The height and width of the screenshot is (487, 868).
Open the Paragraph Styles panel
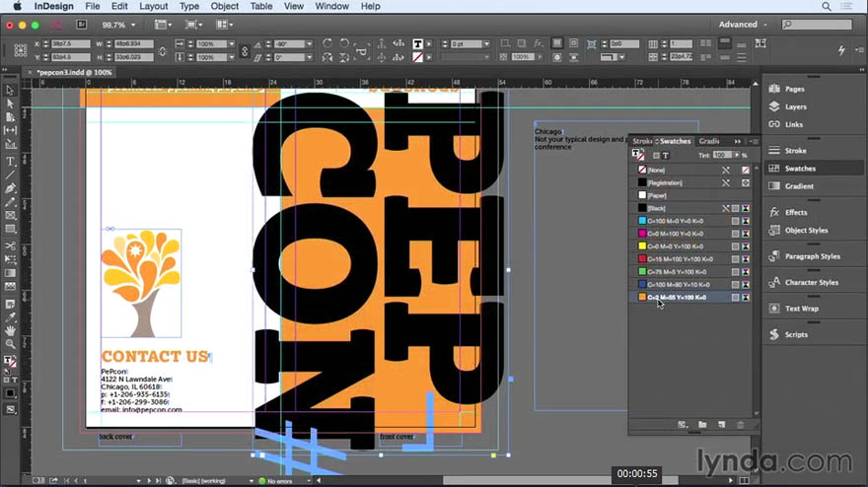tap(813, 256)
